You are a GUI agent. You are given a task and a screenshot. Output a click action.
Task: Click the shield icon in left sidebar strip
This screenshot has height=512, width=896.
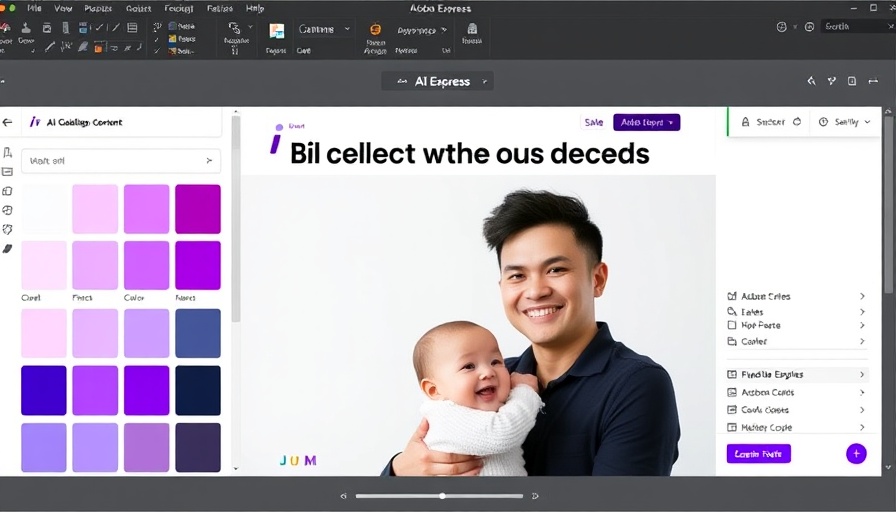(x=7, y=229)
